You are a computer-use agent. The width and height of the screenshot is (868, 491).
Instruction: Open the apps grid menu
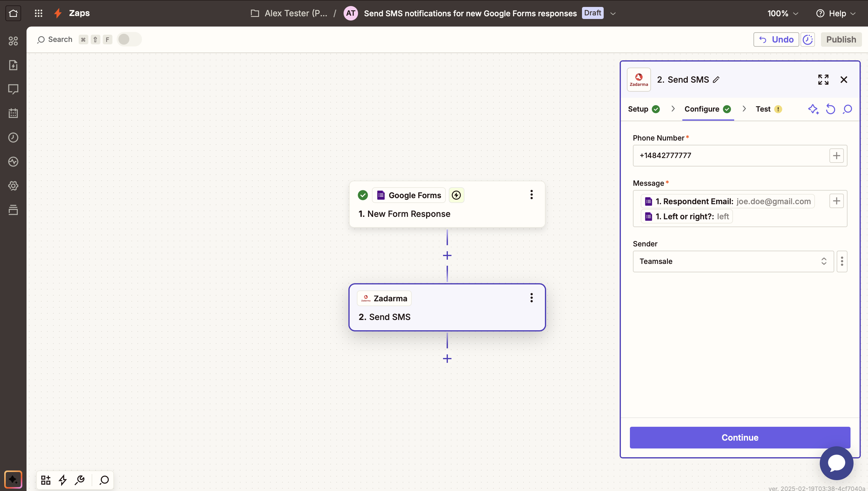[38, 13]
